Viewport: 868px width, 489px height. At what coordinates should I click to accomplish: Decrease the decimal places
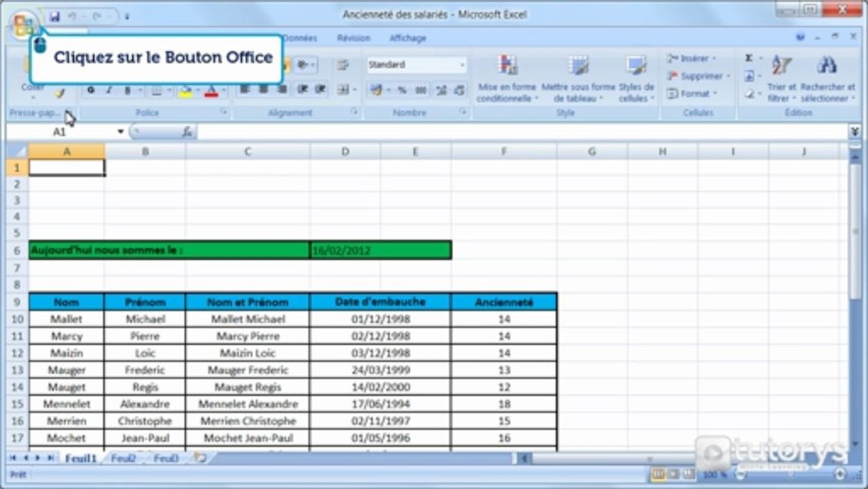pyautogui.click(x=459, y=90)
